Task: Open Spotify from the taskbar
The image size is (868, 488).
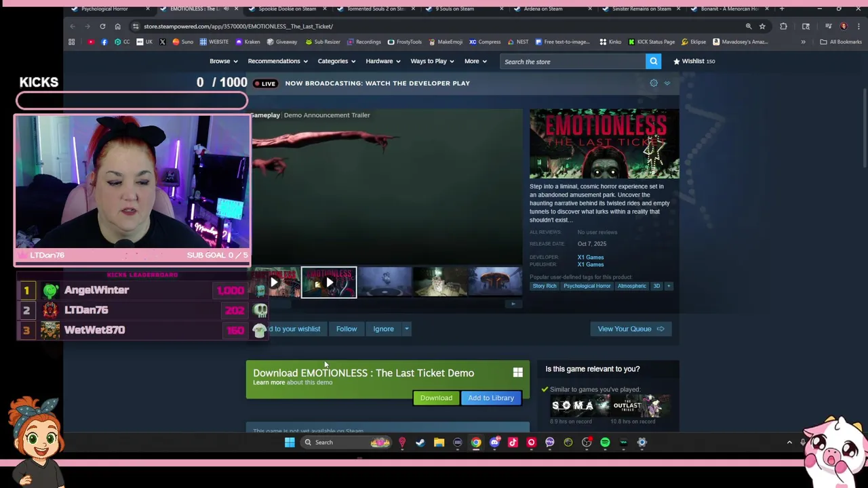Action: pos(605,443)
